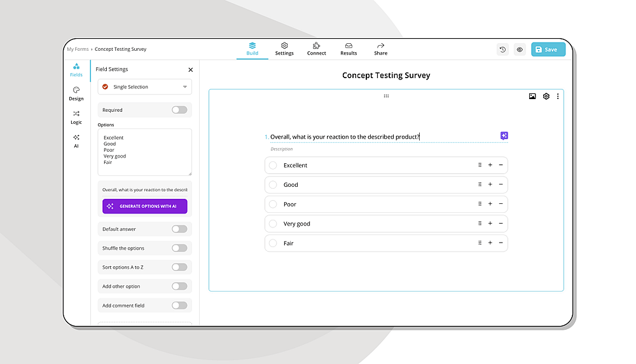Go to My Forms breadcrumb
Viewport: 636px width, 364px height.
point(78,49)
